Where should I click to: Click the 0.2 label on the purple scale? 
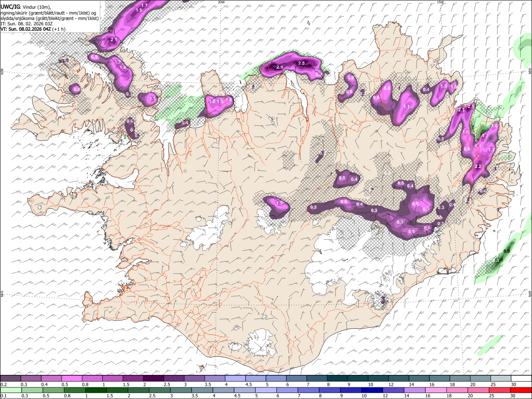click(x=3, y=384)
